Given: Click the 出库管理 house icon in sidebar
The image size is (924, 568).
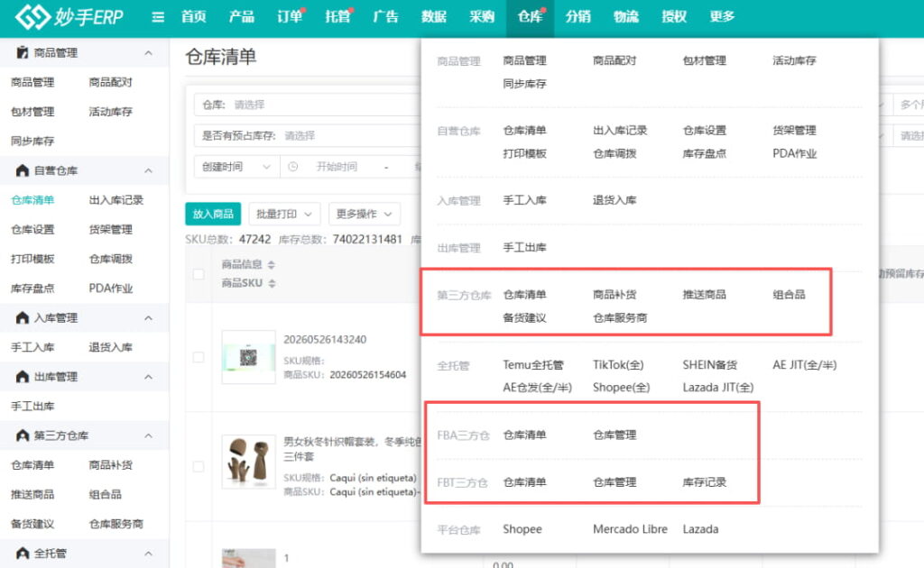Looking at the screenshot, I should click(x=23, y=376).
